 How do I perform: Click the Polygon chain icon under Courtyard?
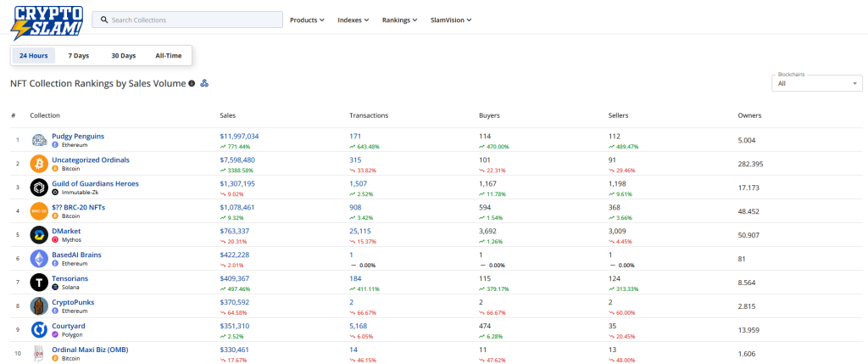55,334
